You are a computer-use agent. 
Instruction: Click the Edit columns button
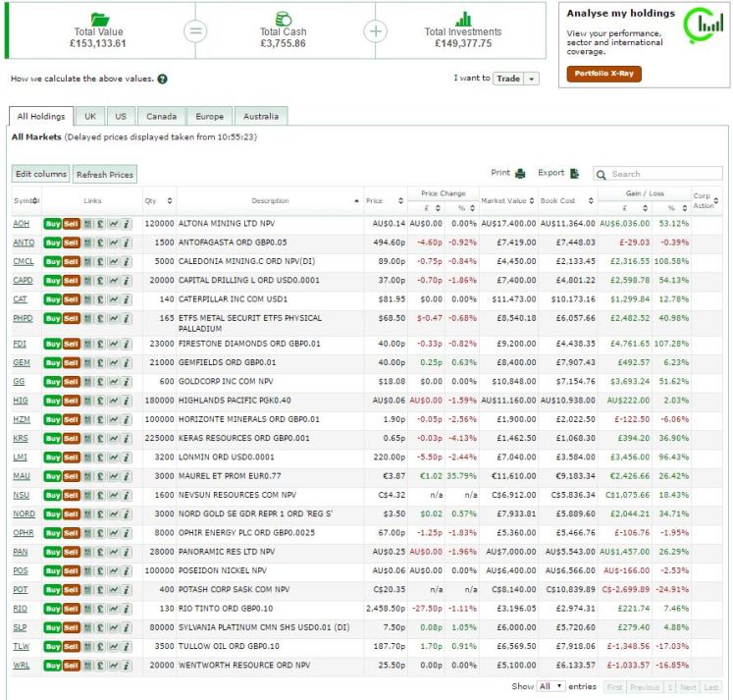point(40,175)
